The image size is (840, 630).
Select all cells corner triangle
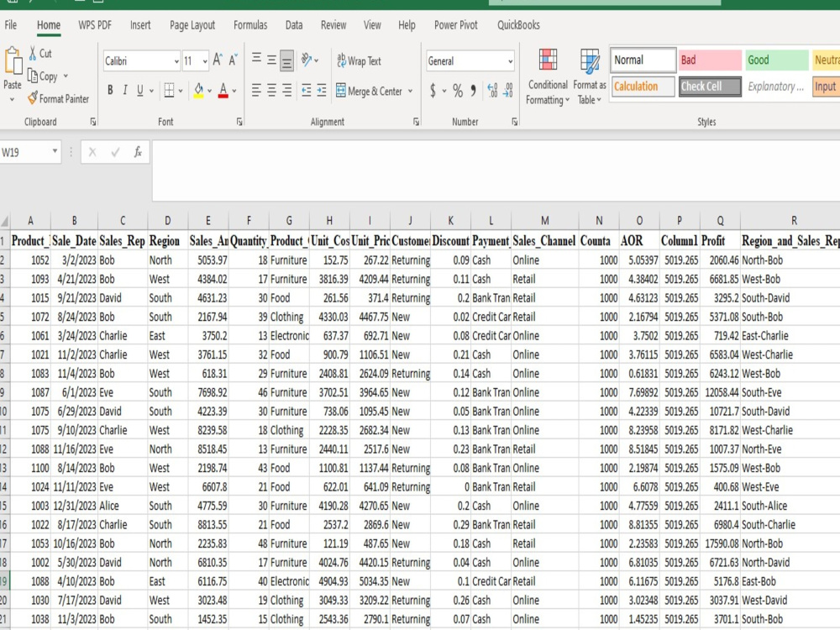(5, 221)
